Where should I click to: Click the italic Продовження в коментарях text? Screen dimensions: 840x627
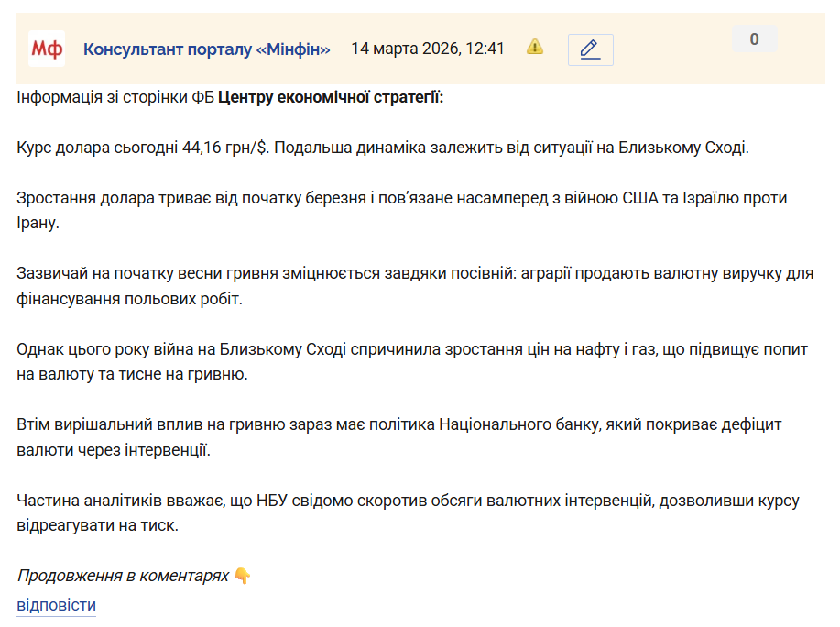point(122,576)
